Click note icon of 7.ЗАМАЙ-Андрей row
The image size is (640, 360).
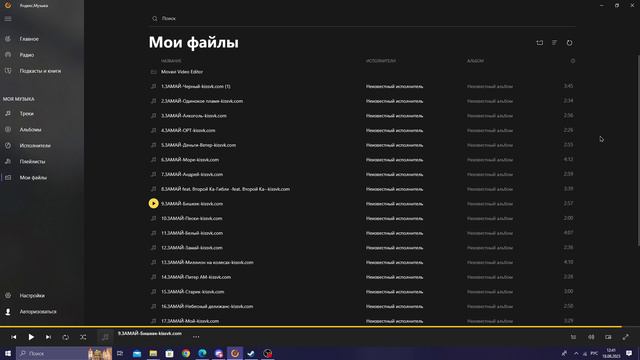pyautogui.click(x=153, y=174)
